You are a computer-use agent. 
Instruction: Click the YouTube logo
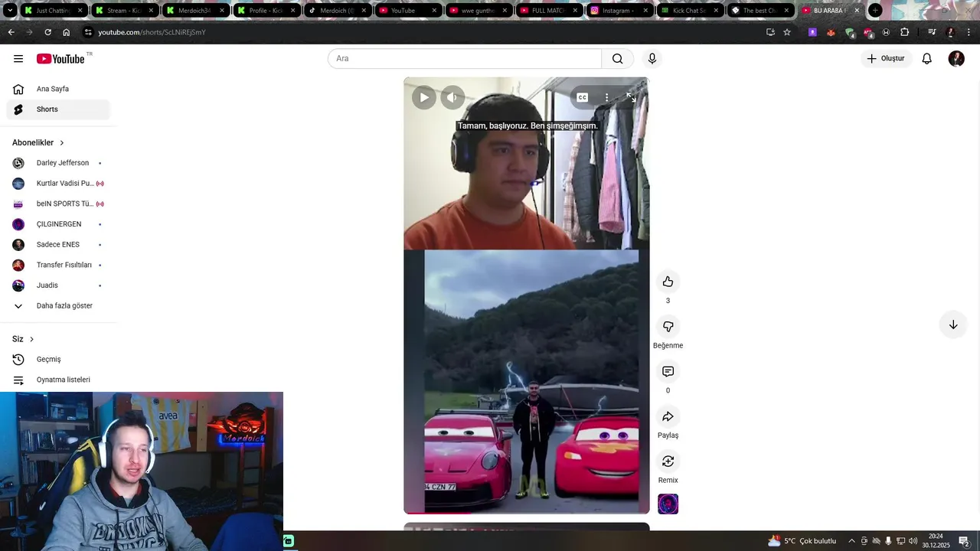[x=60, y=59]
